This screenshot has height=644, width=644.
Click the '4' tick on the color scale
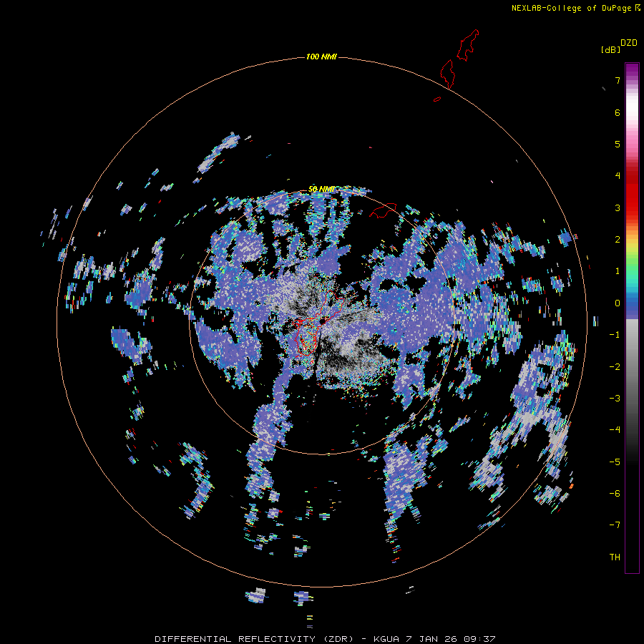click(x=618, y=176)
